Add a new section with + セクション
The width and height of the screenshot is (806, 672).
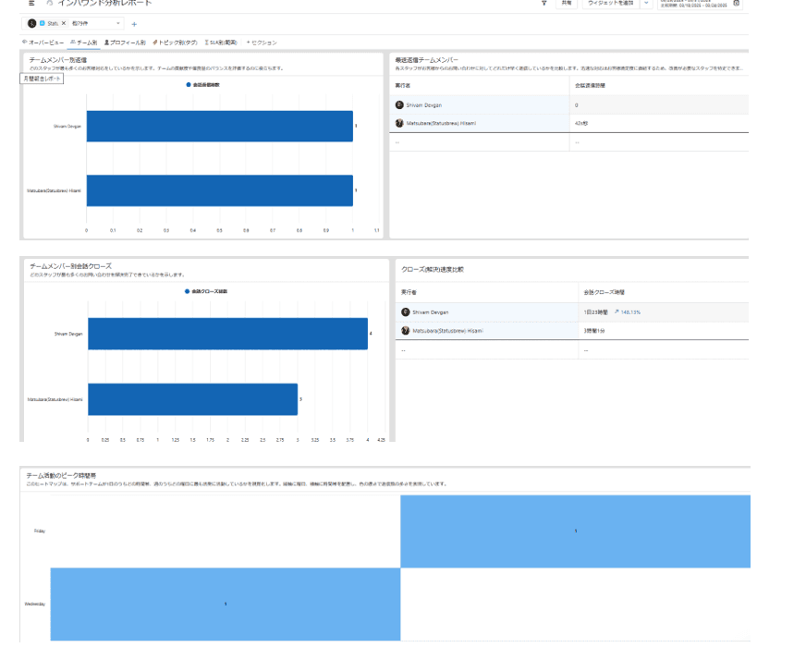coord(261,43)
